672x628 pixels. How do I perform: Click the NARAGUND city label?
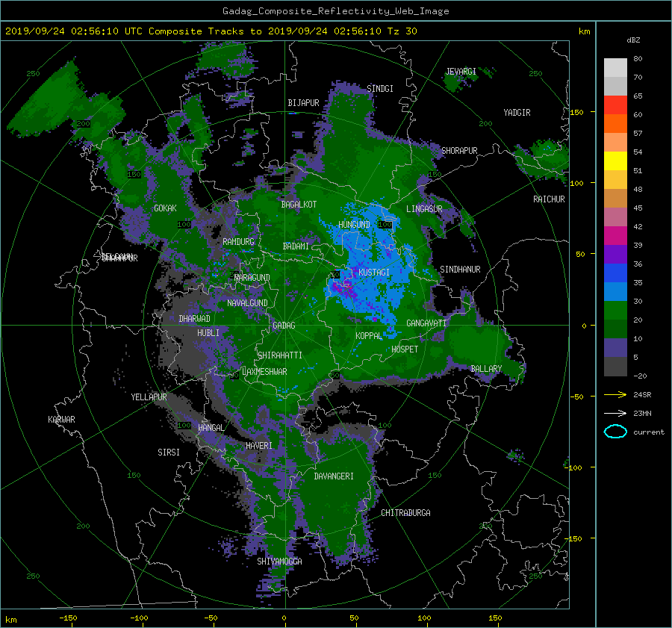coord(252,278)
